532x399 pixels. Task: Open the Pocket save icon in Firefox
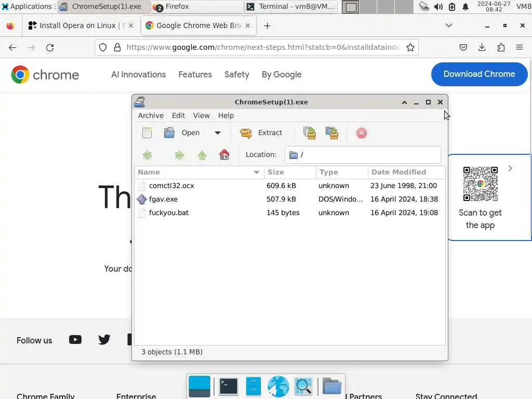(463, 47)
